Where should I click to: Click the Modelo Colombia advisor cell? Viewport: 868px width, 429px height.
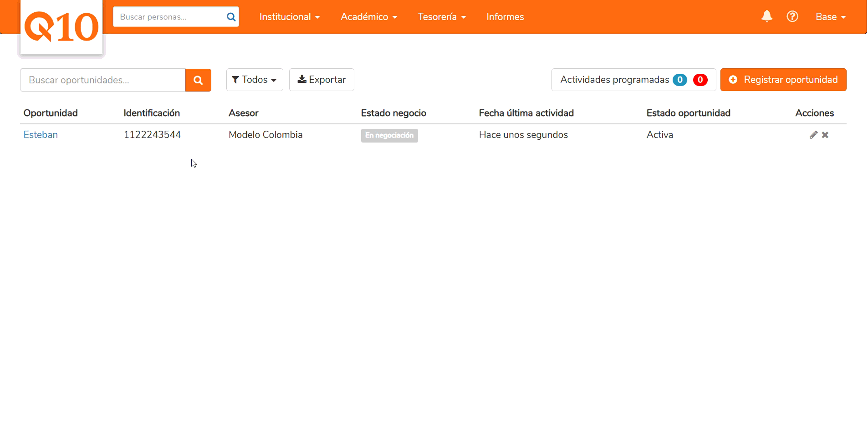(266, 135)
